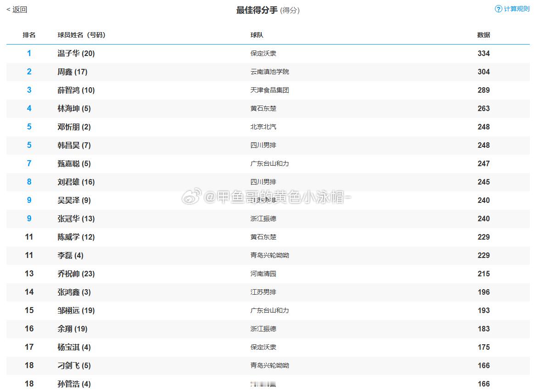Click team 四川男排 in 刘君雄's row
This screenshot has width=534, height=392.
pyautogui.click(x=263, y=182)
